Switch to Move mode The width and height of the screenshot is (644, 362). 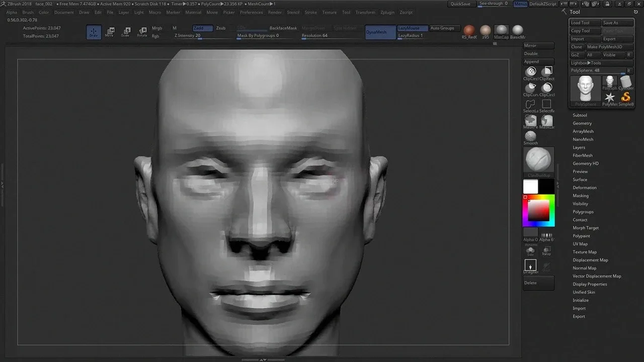coord(109,32)
